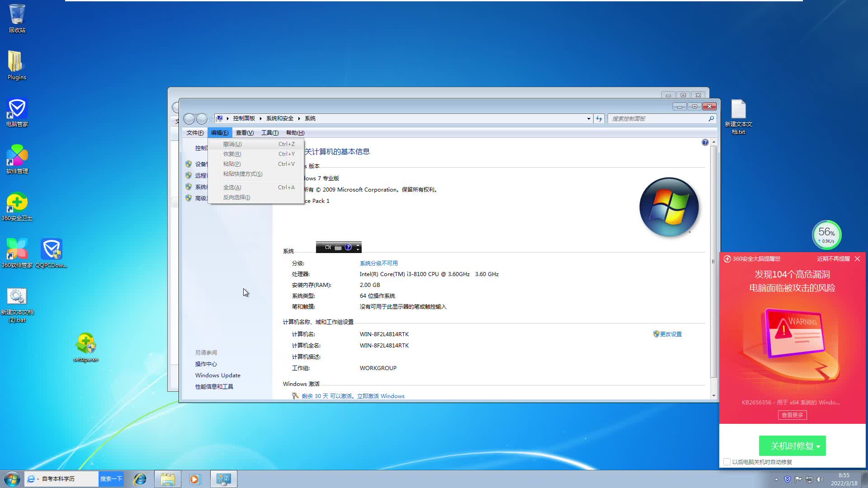This screenshot has width=868, height=488.
Task: Choose 撤消(U) in the edit menu
Action: (x=256, y=144)
